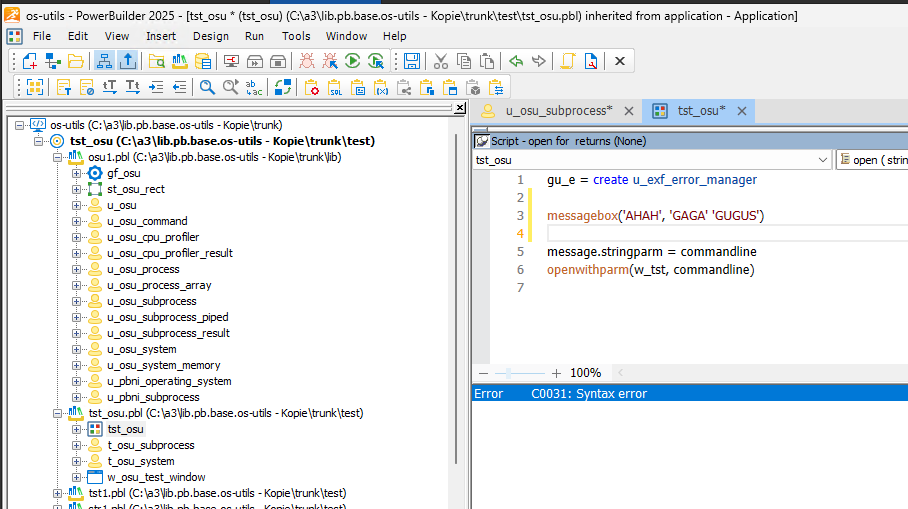908x509 pixels.
Task: Click the blue refresh arrows icon
Action: pos(283,87)
